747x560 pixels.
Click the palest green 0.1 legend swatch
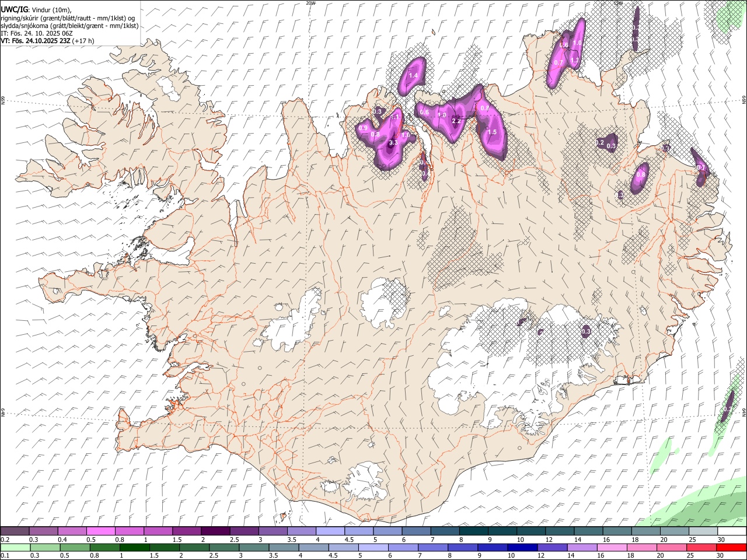tap(15, 547)
